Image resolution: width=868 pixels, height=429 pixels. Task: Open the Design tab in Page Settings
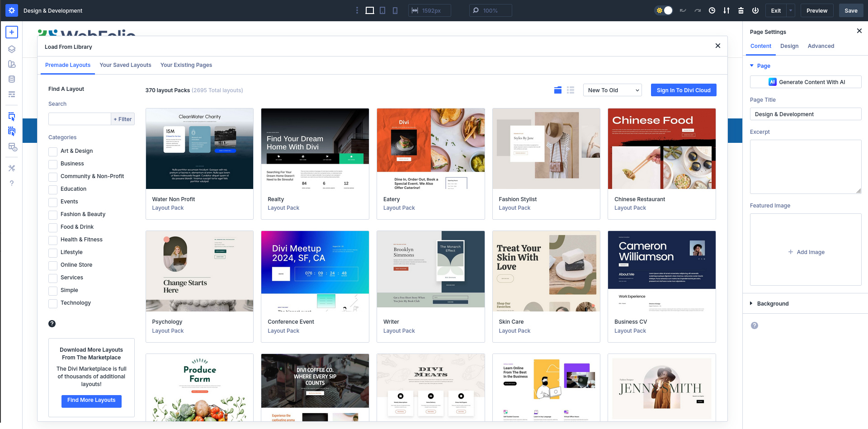pos(789,46)
